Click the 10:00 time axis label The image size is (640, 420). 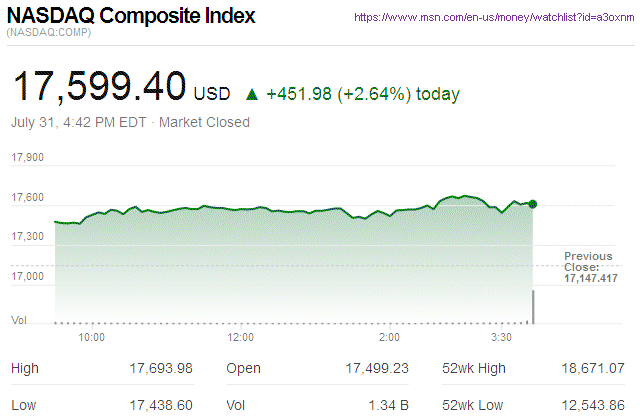(x=92, y=337)
